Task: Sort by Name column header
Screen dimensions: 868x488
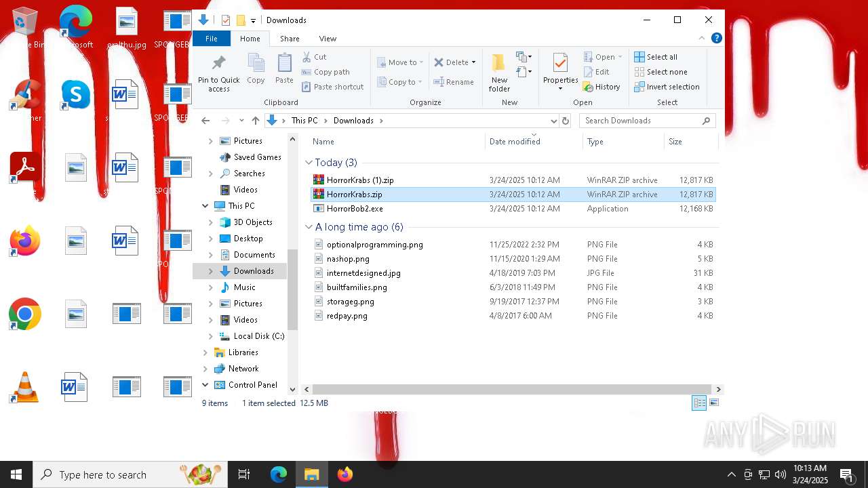Action: click(x=397, y=142)
